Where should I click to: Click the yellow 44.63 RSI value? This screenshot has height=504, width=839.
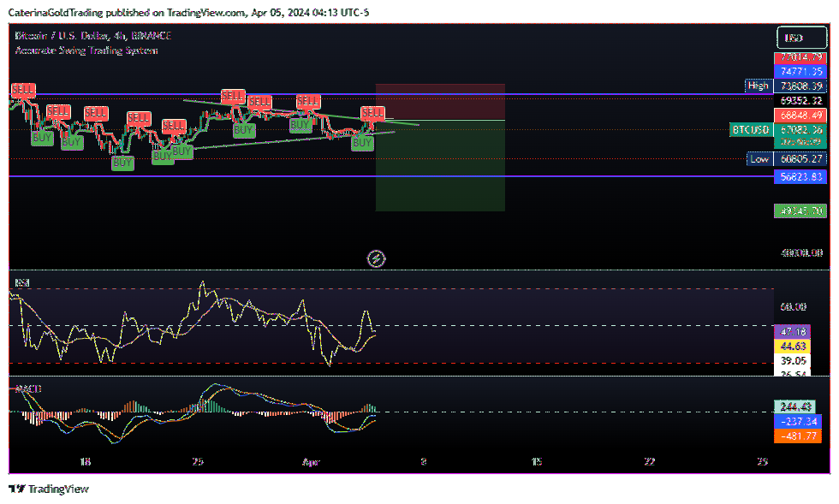coord(793,347)
